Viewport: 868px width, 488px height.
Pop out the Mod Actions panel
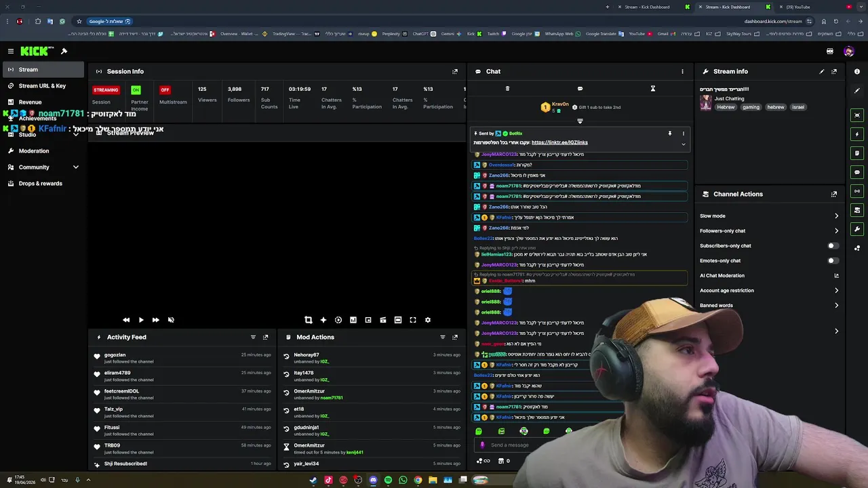pos(455,337)
